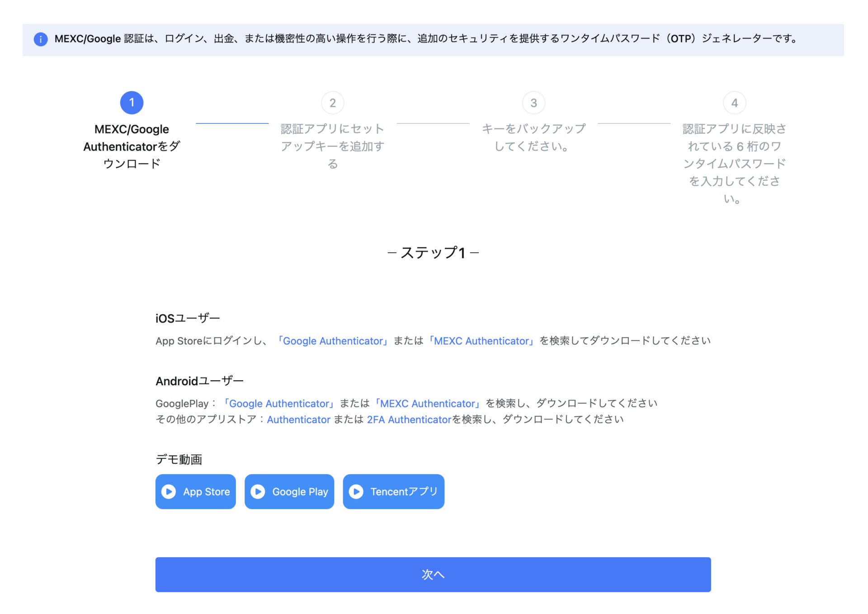Image resolution: width=868 pixels, height=614 pixels.
Task: Click step label MEXC/Google Authenticatorをダウンロード
Action: pyautogui.click(x=132, y=146)
